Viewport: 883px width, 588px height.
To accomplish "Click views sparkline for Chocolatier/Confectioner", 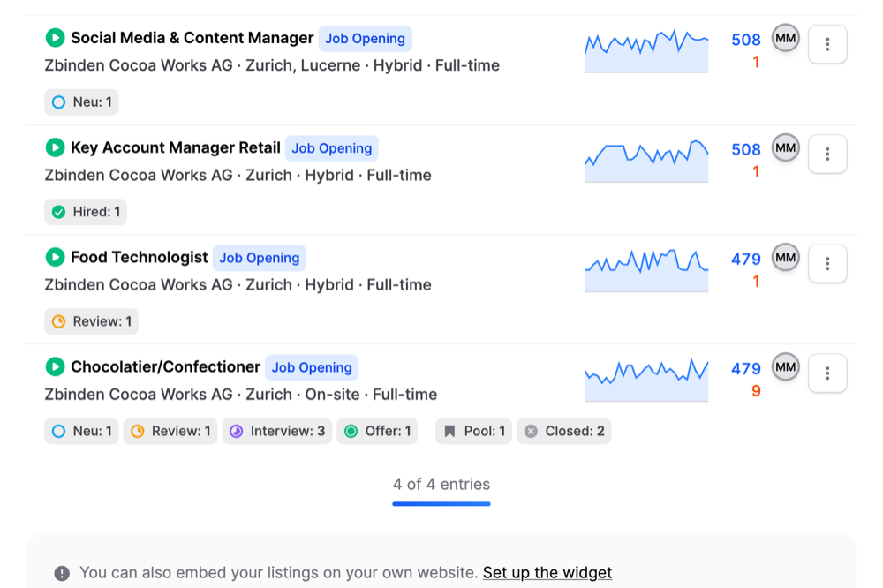I will 646,380.
